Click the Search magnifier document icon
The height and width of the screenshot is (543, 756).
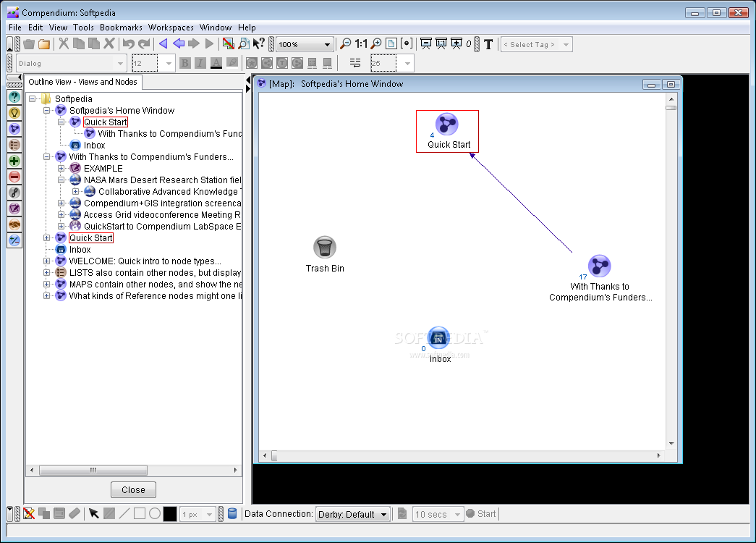[244, 44]
